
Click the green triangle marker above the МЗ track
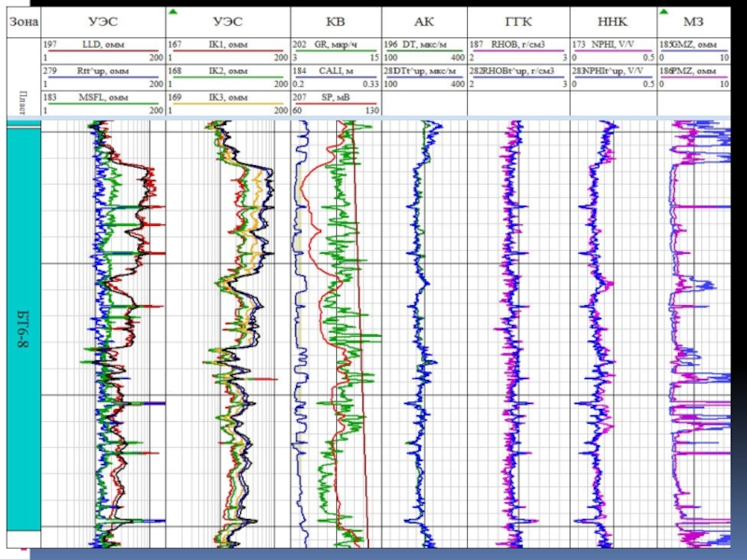pyautogui.click(x=662, y=11)
